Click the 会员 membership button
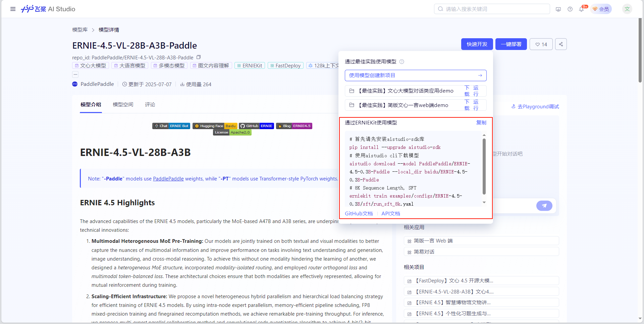This screenshot has height=324, width=644. point(601,9)
